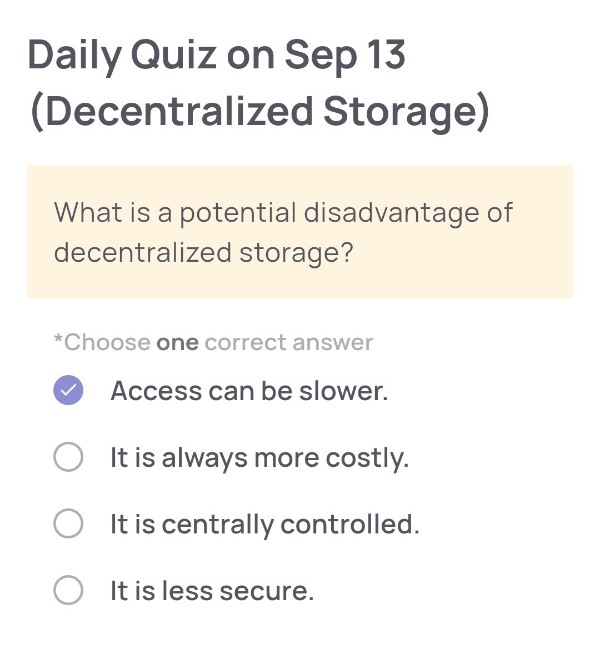Choose the "It is centrally controlled." radio button
The width and height of the screenshot is (600, 654).
68,524
